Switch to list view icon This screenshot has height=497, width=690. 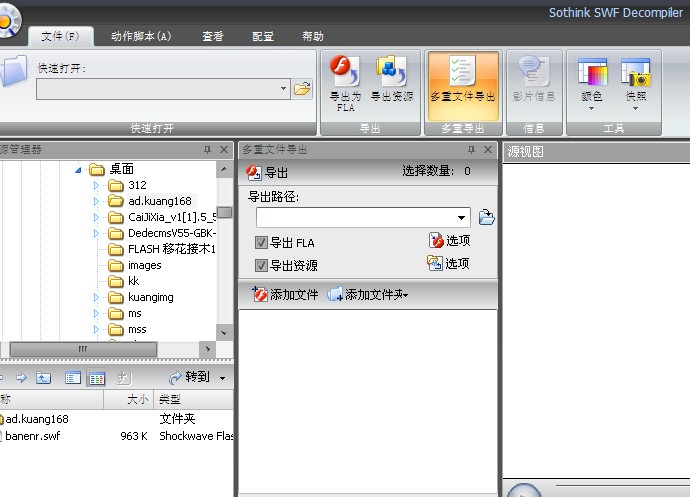(73, 378)
